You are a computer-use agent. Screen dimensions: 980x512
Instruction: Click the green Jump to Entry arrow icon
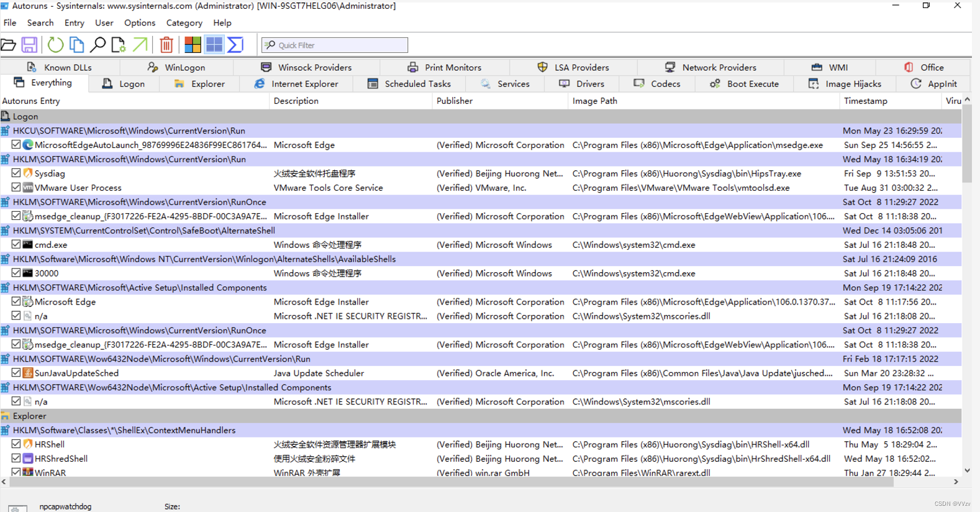140,45
